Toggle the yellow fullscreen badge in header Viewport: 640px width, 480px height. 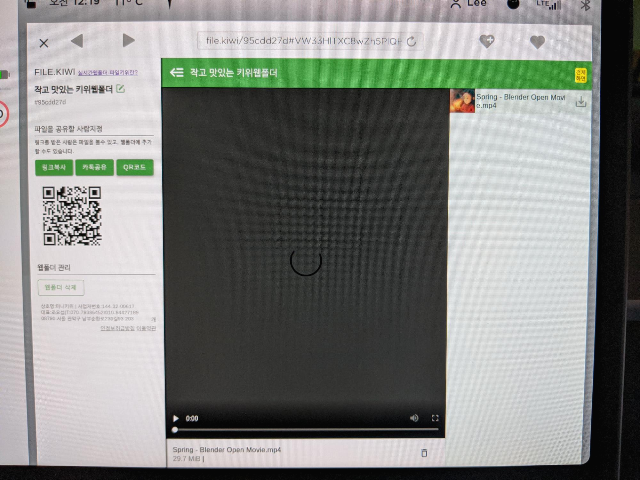(581, 73)
